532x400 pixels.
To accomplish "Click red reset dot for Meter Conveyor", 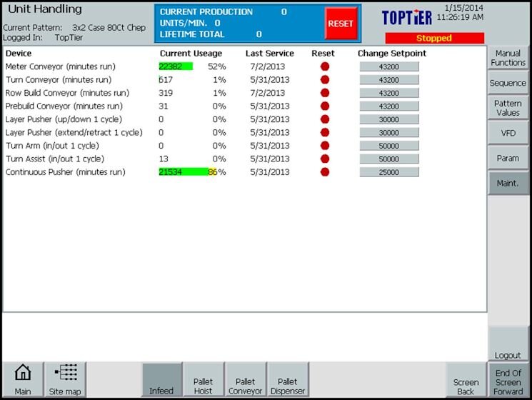I will (x=326, y=66).
